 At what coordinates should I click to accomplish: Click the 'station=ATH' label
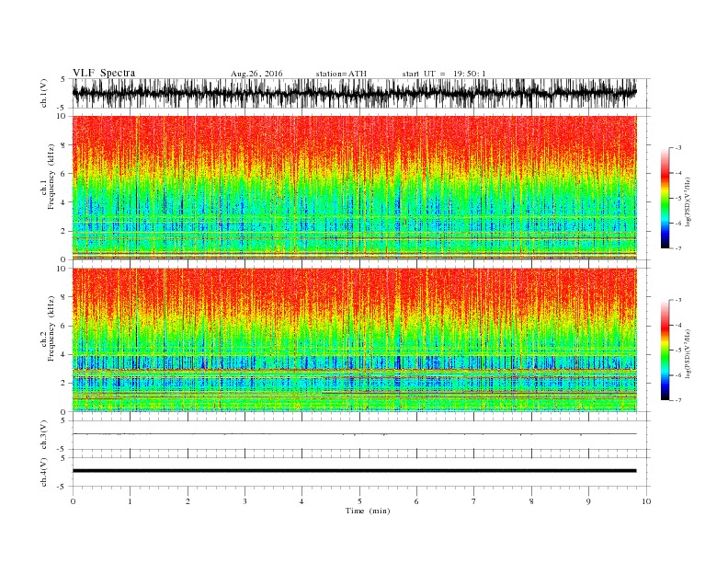(341, 74)
